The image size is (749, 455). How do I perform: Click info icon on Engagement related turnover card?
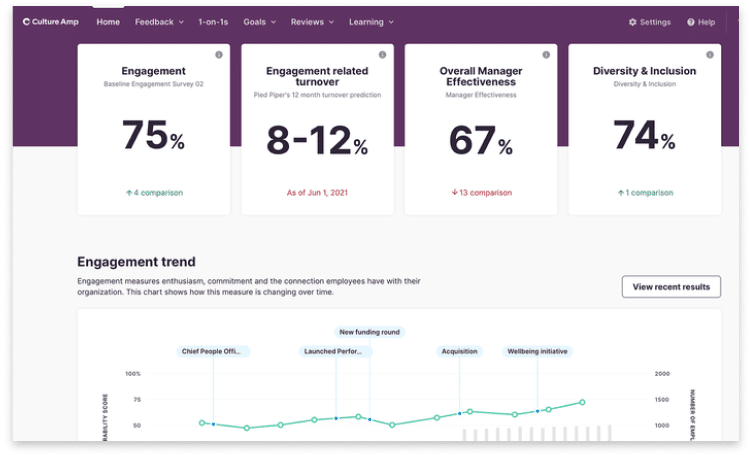point(382,55)
